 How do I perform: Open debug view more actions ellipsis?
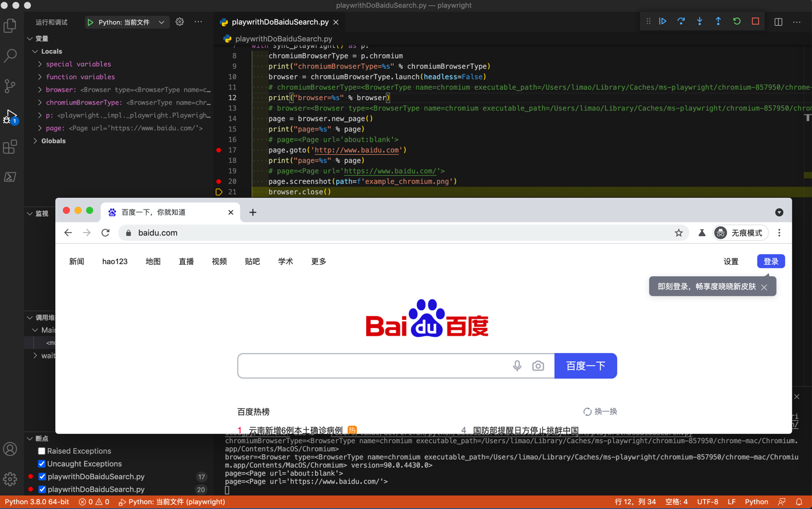point(198,22)
